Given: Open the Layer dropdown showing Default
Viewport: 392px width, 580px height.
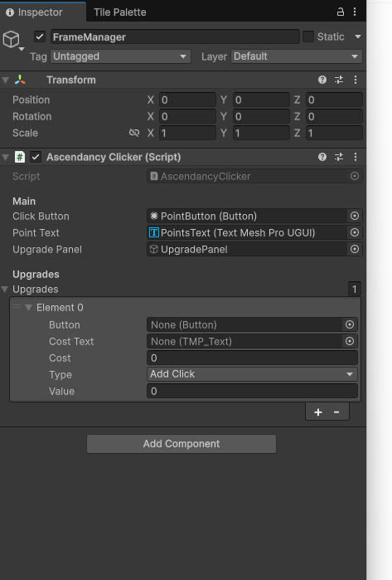Looking at the screenshot, I should (x=297, y=56).
